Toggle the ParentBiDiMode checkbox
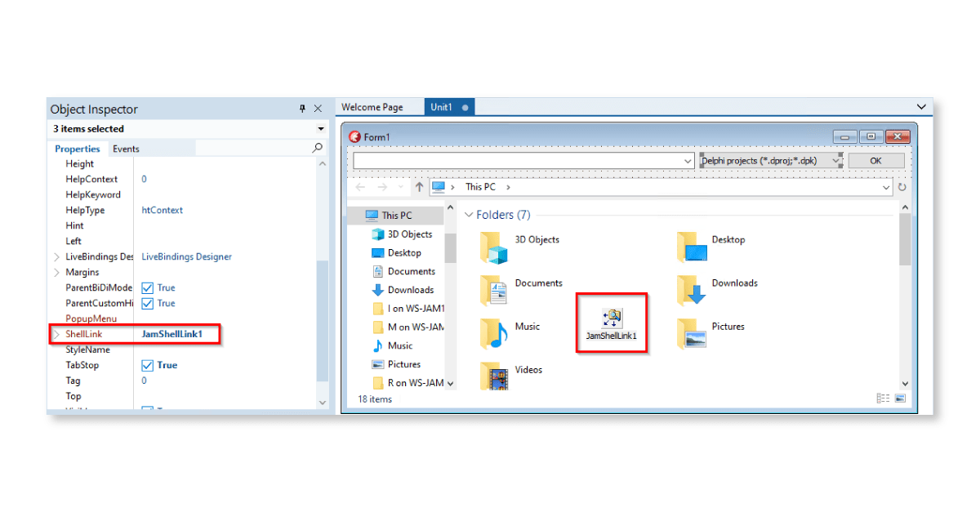This screenshot has width=980, height=512. click(x=148, y=288)
